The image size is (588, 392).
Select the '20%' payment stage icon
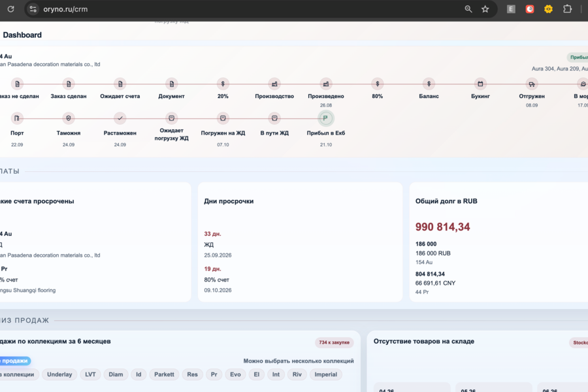223,84
